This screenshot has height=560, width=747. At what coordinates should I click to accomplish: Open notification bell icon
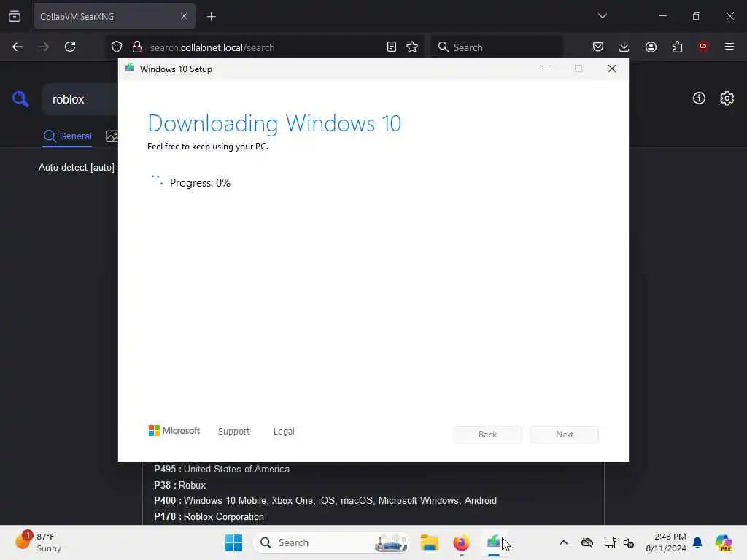[697, 542]
